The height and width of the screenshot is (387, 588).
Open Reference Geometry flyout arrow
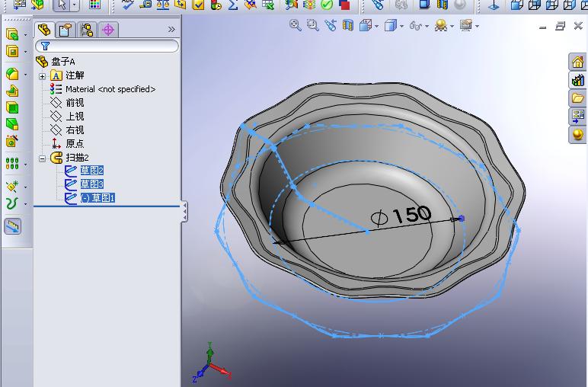point(25,187)
